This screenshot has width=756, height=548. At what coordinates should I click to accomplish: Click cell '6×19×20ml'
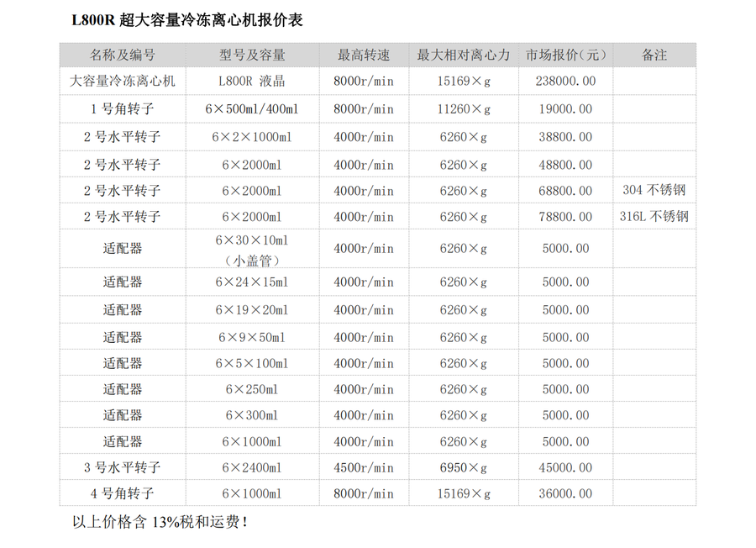tap(252, 309)
